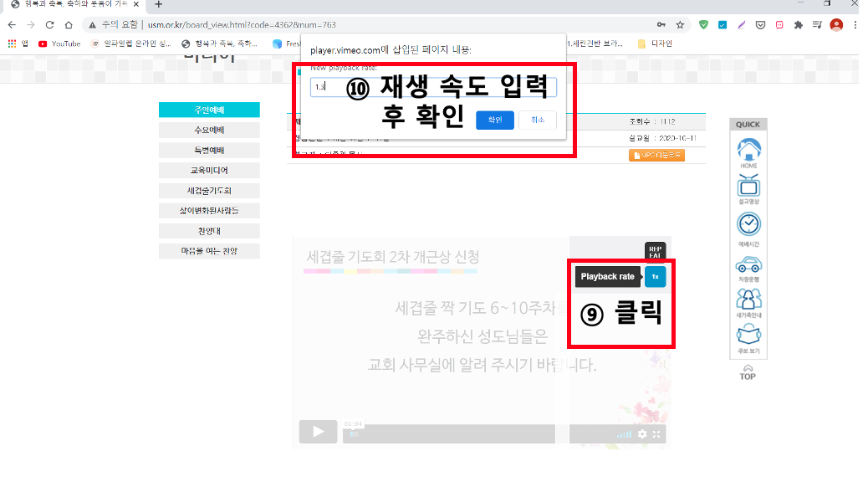Open the 디자인 bookmarks folder

[x=655, y=44]
